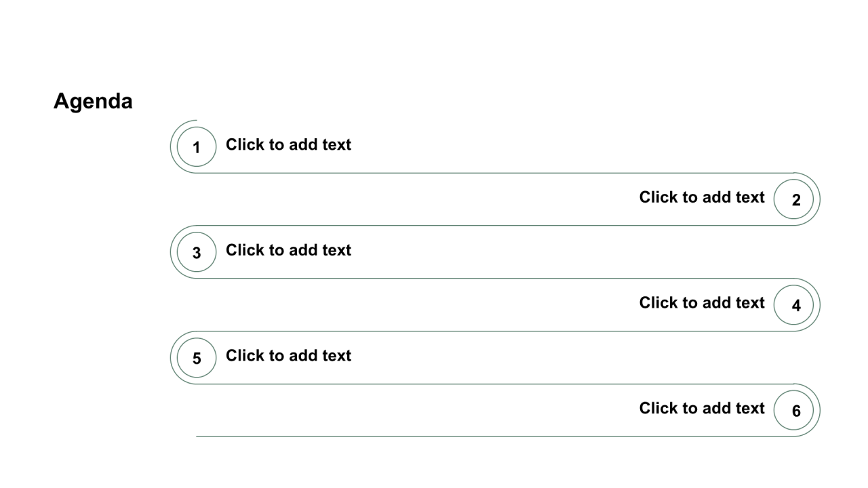Select the number 5 inside fifth circle
Viewport: 868px width, 488px height.
(x=197, y=359)
